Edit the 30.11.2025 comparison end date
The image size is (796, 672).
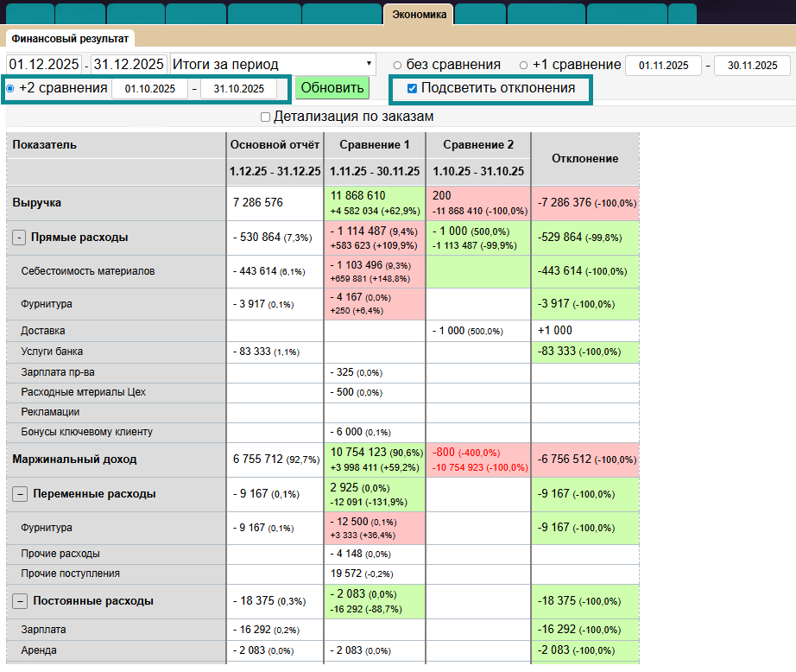tap(752, 66)
